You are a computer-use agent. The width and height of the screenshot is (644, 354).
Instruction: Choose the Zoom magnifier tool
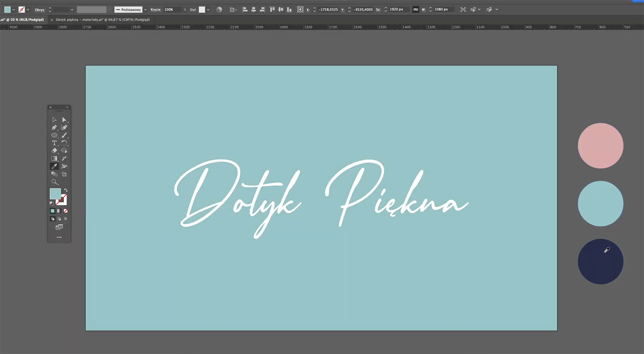(54, 182)
